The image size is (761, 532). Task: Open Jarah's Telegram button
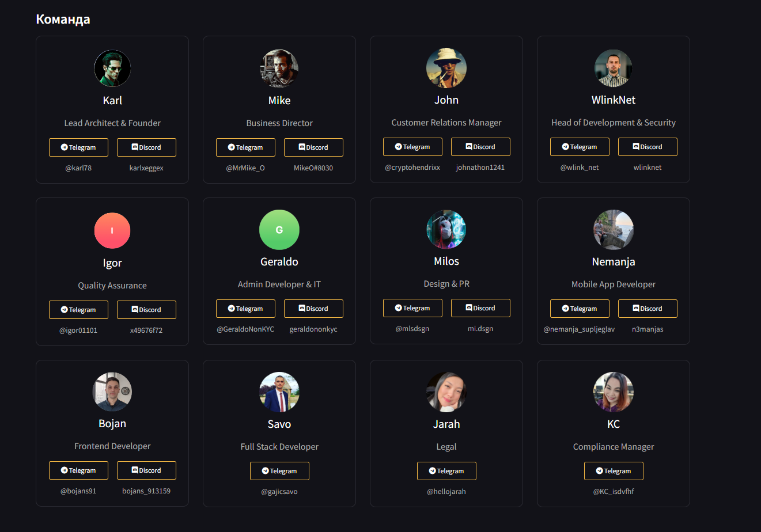click(x=446, y=471)
